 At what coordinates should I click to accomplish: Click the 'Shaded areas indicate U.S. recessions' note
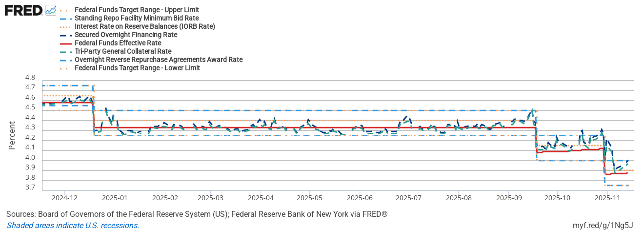coord(73,225)
